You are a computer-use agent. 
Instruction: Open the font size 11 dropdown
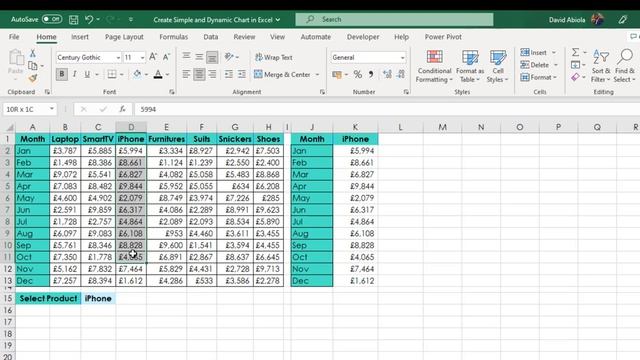click(x=142, y=58)
